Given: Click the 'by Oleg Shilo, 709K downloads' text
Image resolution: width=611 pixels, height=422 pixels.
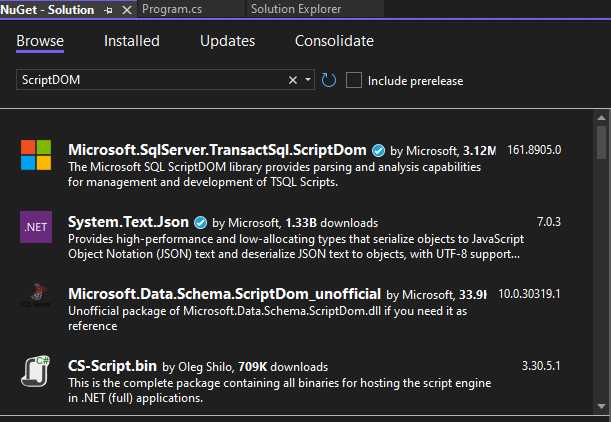Looking at the screenshot, I should [245, 367].
